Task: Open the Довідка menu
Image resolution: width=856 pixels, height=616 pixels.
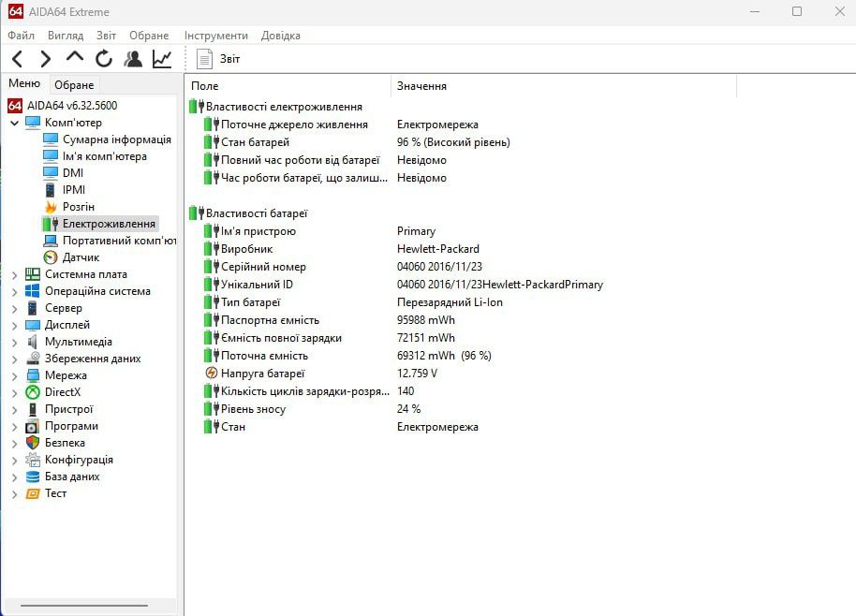Action: tap(281, 36)
